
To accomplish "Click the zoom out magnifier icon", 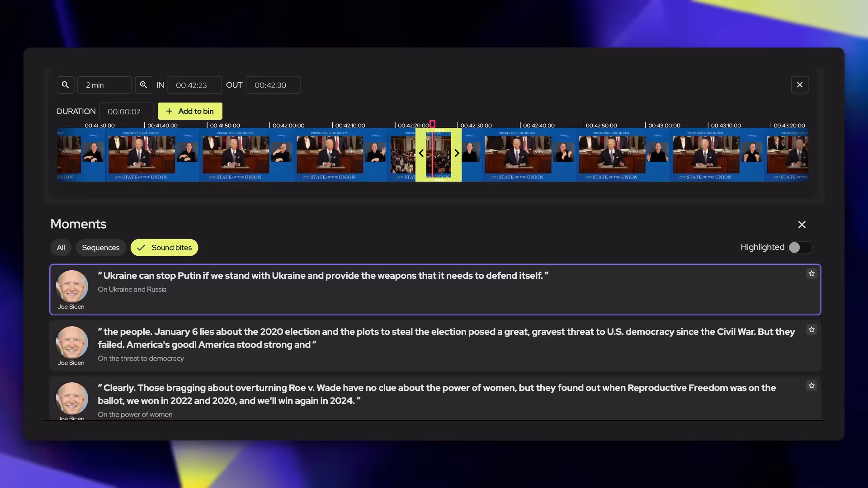I will pos(65,85).
